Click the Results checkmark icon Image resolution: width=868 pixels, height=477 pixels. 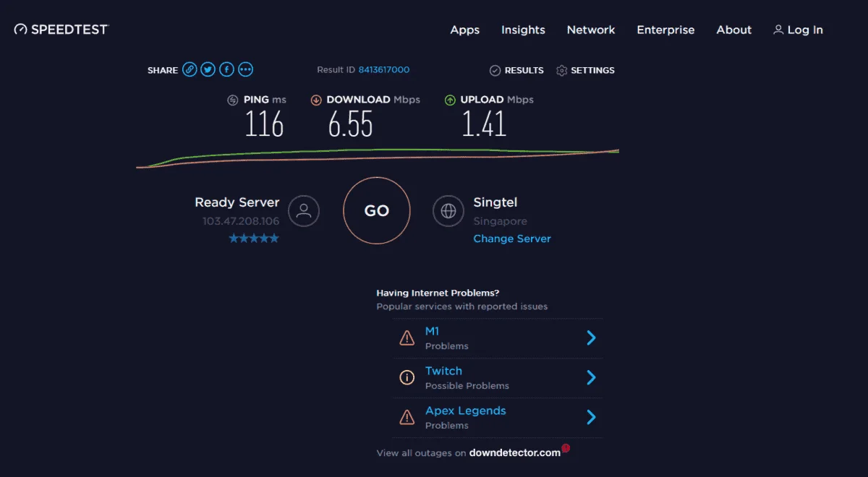(495, 70)
